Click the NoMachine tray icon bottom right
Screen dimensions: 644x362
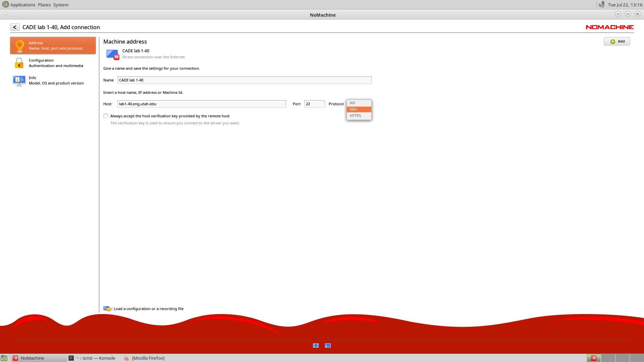(593, 358)
